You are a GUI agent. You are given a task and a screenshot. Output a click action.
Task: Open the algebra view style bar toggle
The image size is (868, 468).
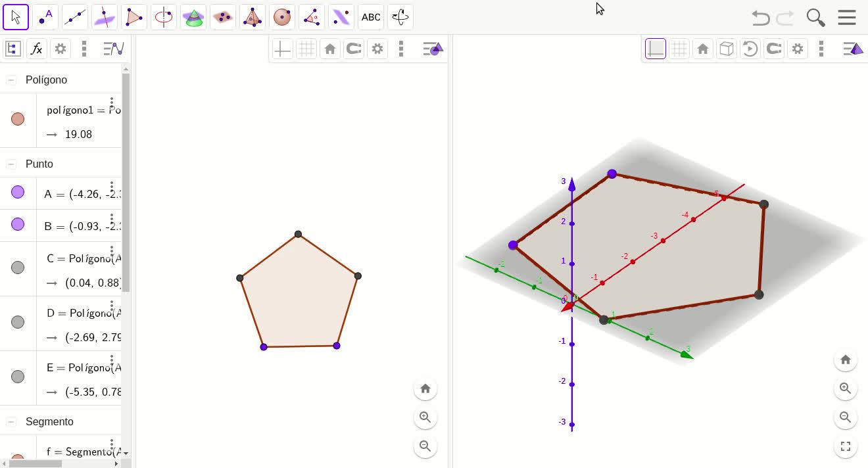pyautogui.click(x=114, y=49)
